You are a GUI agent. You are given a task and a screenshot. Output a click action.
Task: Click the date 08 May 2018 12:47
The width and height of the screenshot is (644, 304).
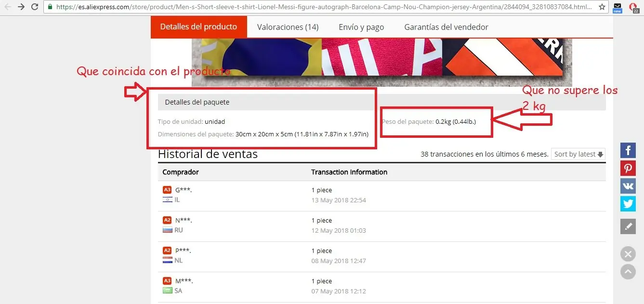click(x=339, y=261)
